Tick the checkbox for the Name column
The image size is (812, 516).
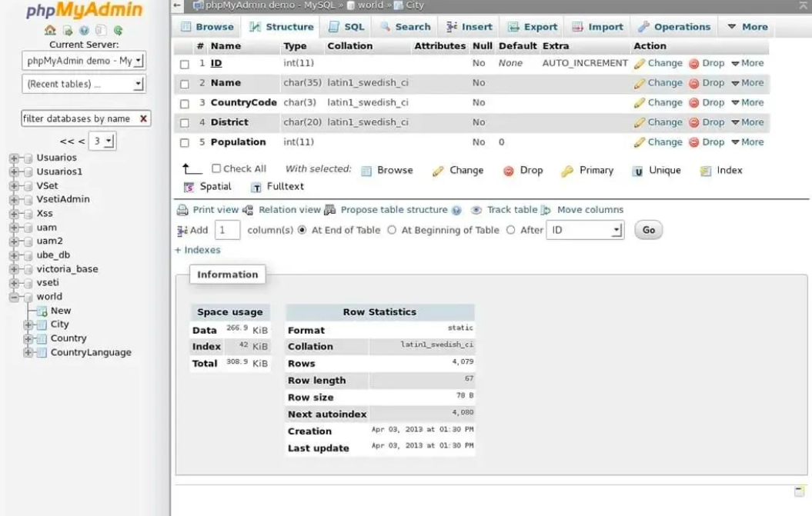185,84
